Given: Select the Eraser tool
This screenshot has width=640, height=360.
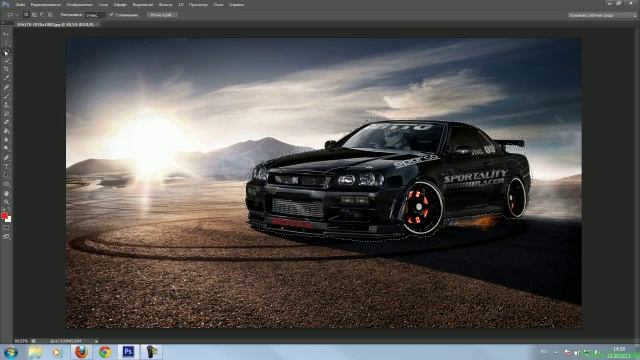Looking at the screenshot, I should (x=6, y=122).
